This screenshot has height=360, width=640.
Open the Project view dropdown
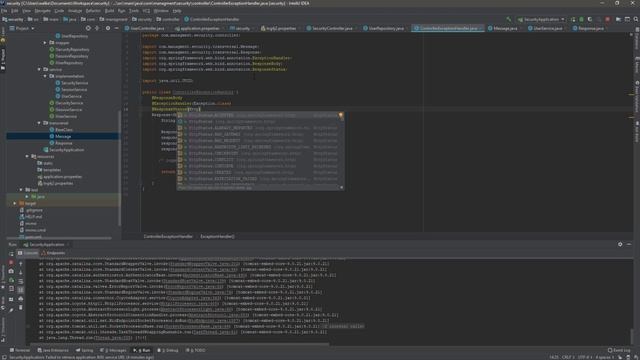pyautogui.click(x=22, y=28)
